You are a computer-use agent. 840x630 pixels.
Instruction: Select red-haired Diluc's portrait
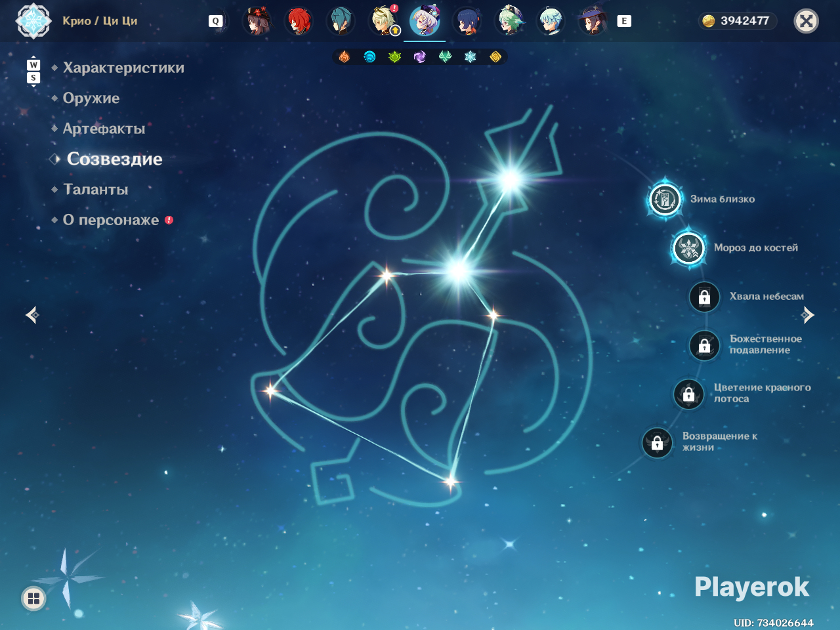tap(299, 21)
